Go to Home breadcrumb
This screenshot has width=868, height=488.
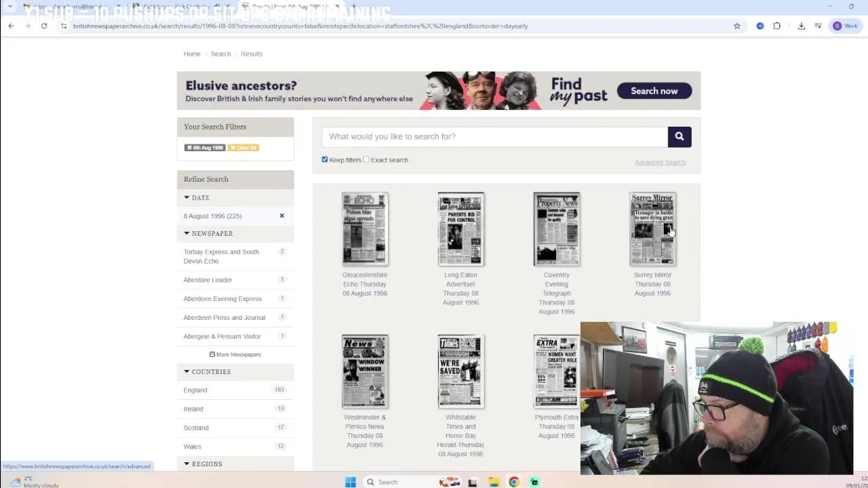click(192, 54)
